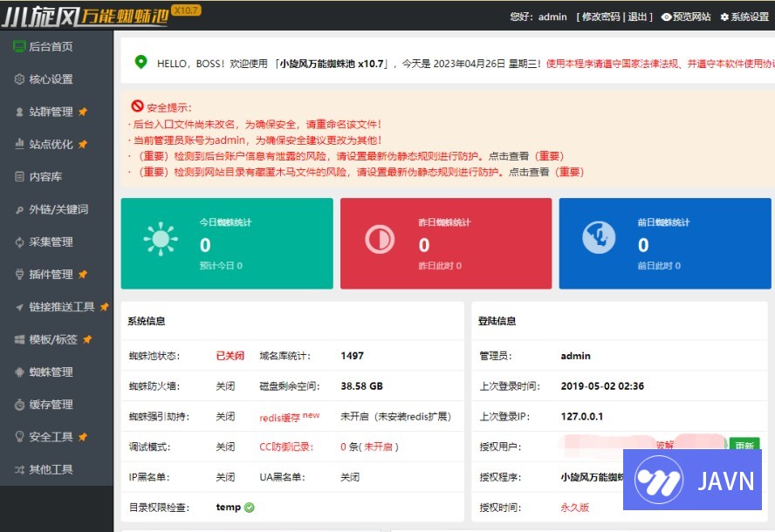
Task: Click 点击查看 in the trojan file warning
Action: tap(529, 172)
